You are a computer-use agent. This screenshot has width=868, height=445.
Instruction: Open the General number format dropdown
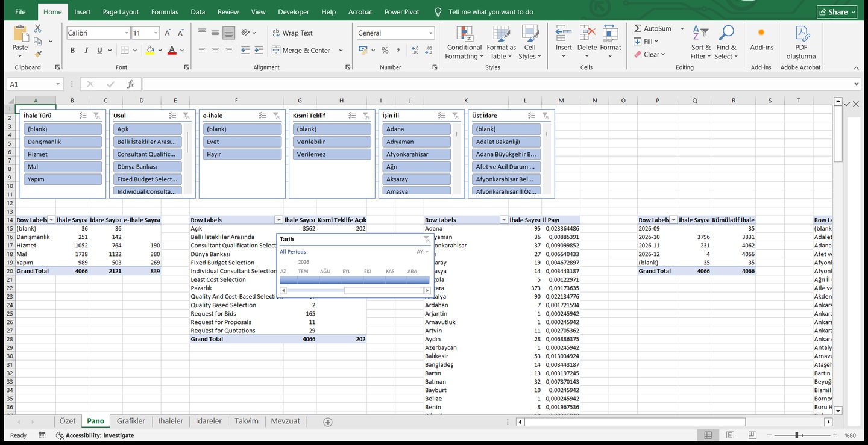click(x=431, y=33)
